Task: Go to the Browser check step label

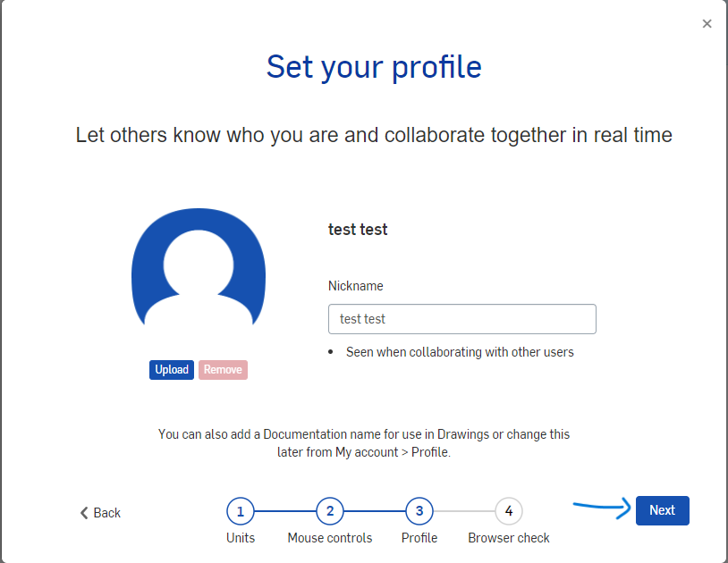Action: pos(509,538)
